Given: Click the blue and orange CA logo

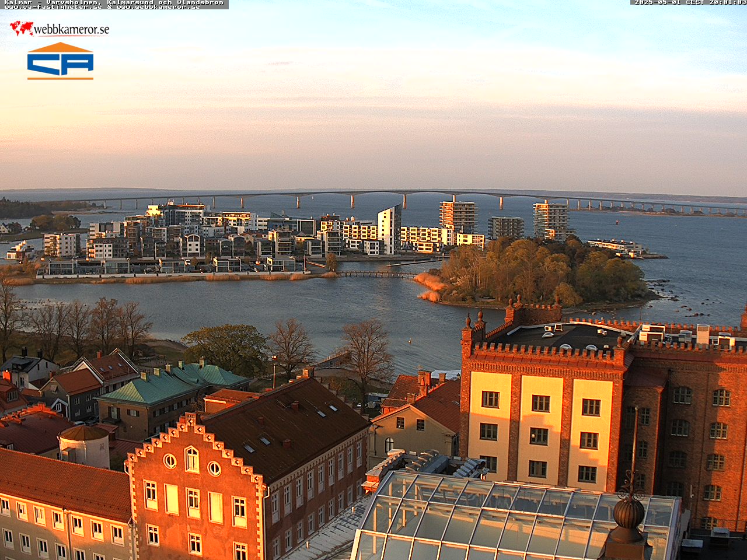Looking at the screenshot, I should [60, 61].
